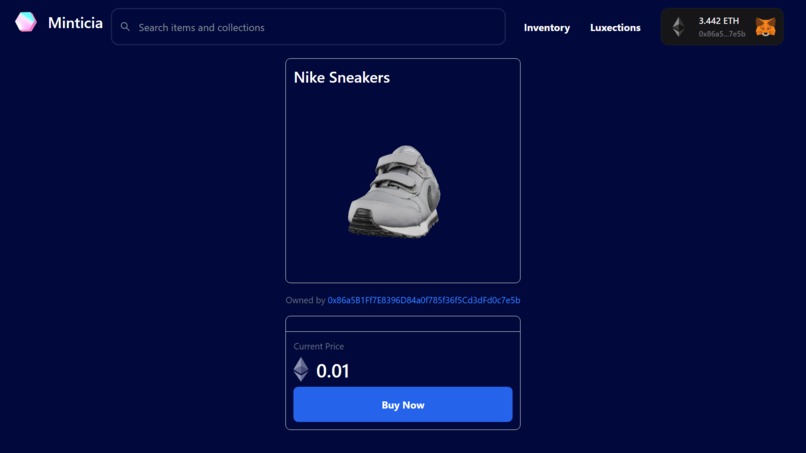806x453 pixels.
Task: Open the Luxections menu item
Action: point(615,28)
